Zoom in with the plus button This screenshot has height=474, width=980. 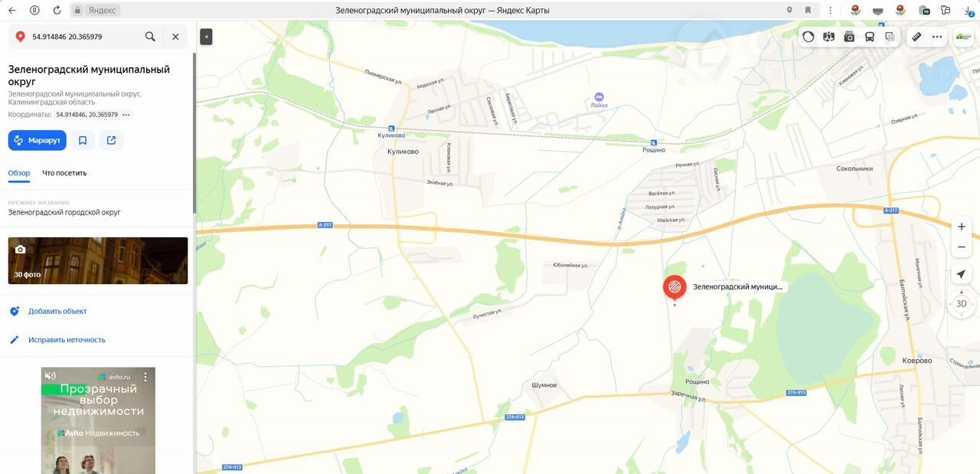click(x=962, y=227)
